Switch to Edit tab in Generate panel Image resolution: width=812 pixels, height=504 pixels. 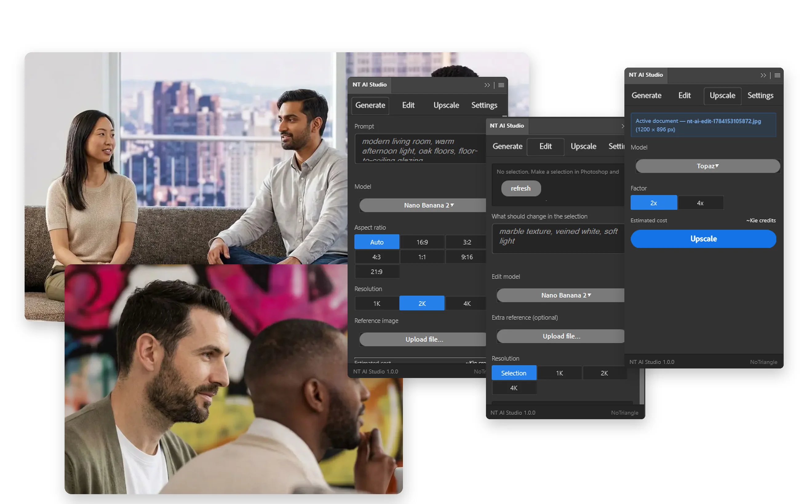pyautogui.click(x=408, y=105)
